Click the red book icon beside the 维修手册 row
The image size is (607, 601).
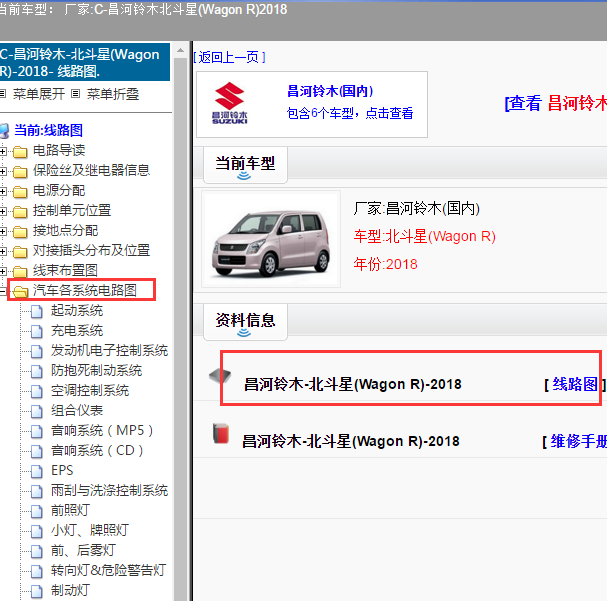click(221, 433)
